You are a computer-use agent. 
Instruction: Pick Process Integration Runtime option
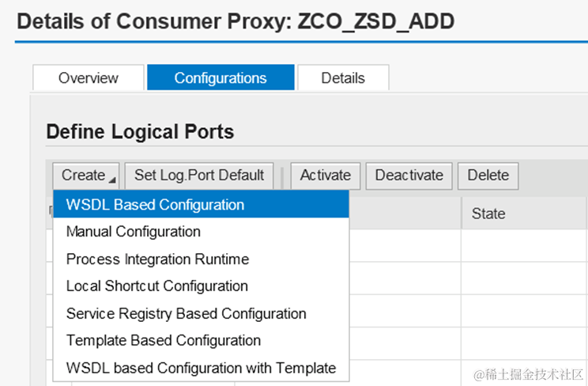[x=157, y=259]
